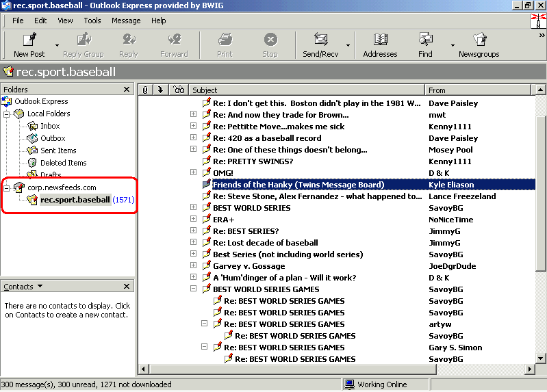The width and height of the screenshot is (547, 392).
Task: Sort by the watch/ignore glasses column
Action: pos(179,90)
